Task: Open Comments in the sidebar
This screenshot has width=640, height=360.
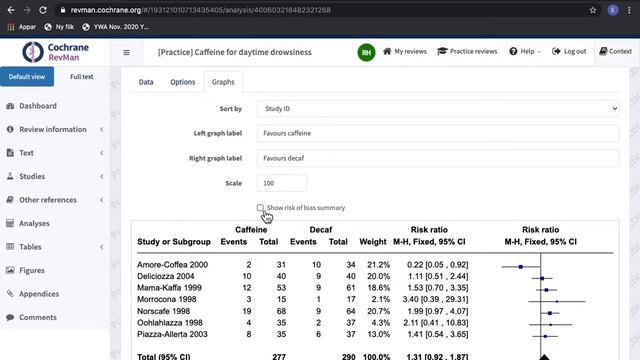Action: tap(38, 318)
